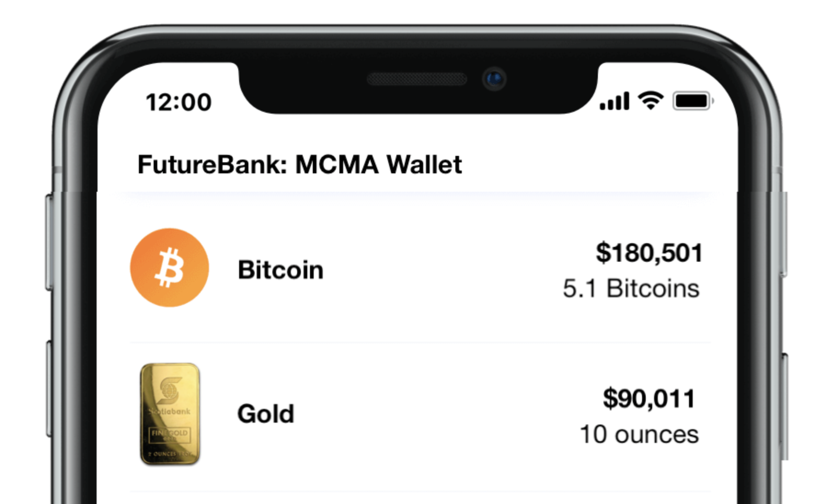826x504 pixels.
Task: Click the divider line between Bitcoin and Gold
Action: tap(420, 343)
